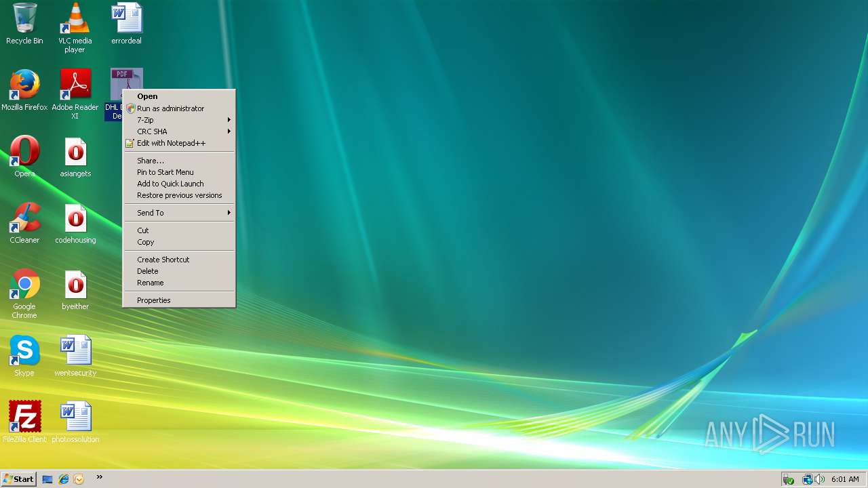Viewport: 868px width, 488px height.
Task: Choose Run as administrator
Action: pos(179,108)
